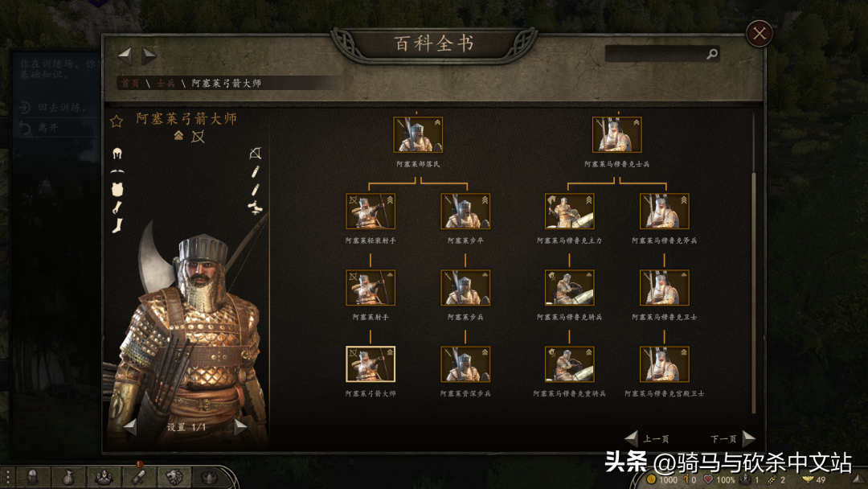Select 阿塞莱贵深步兵 troop node
This screenshot has width=868, height=489.
(x=465, y=364)
